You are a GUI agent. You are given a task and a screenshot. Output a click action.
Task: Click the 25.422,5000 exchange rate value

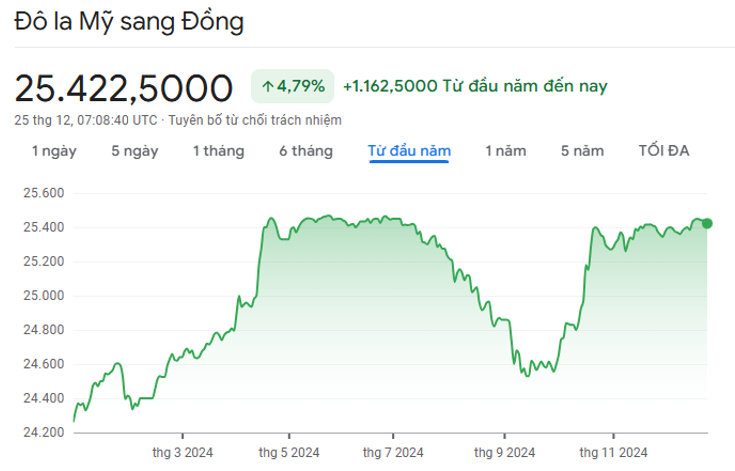[123, 88]
